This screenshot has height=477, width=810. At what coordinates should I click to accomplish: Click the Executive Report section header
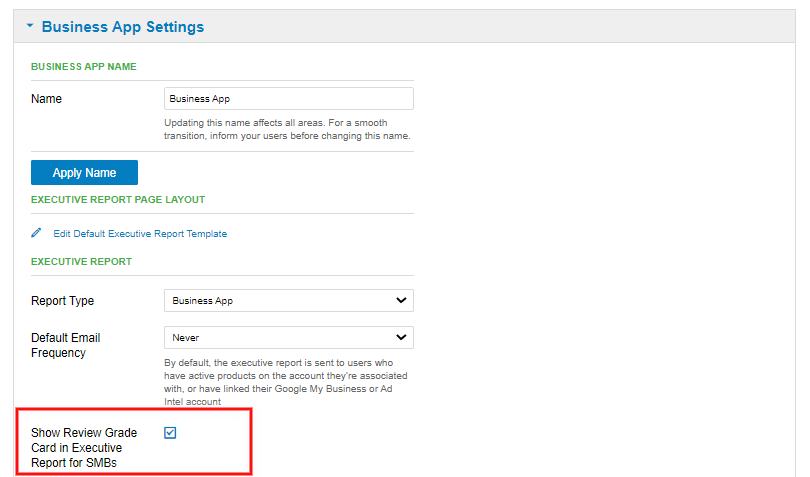[x=81, y=261]
